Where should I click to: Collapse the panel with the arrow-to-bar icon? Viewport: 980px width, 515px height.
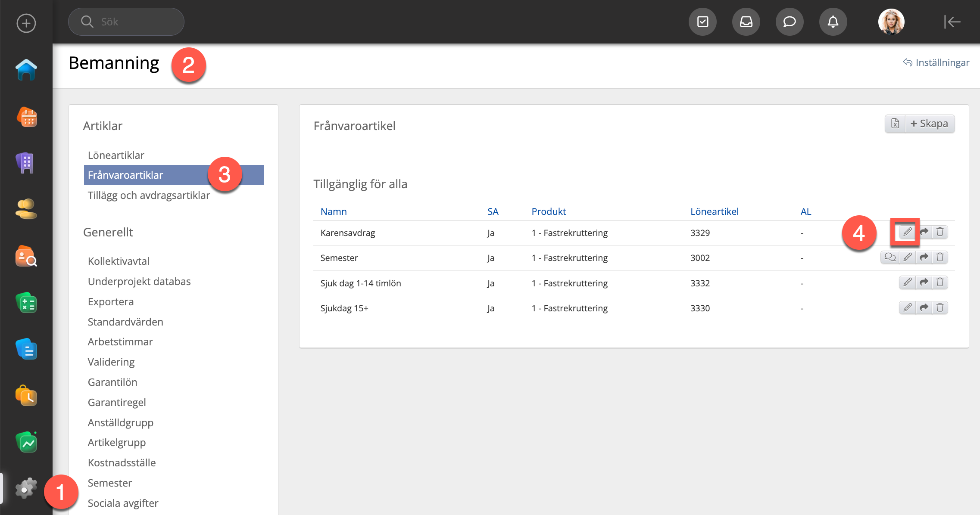point(952,22)
